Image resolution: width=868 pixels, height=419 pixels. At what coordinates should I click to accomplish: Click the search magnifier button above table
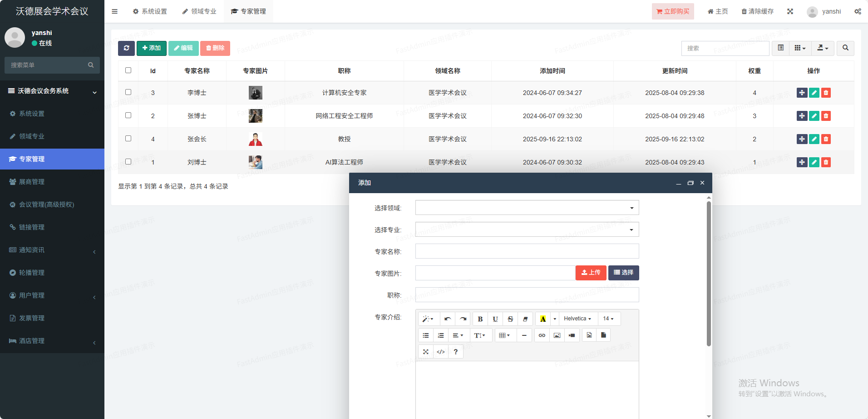click(845, 48)
